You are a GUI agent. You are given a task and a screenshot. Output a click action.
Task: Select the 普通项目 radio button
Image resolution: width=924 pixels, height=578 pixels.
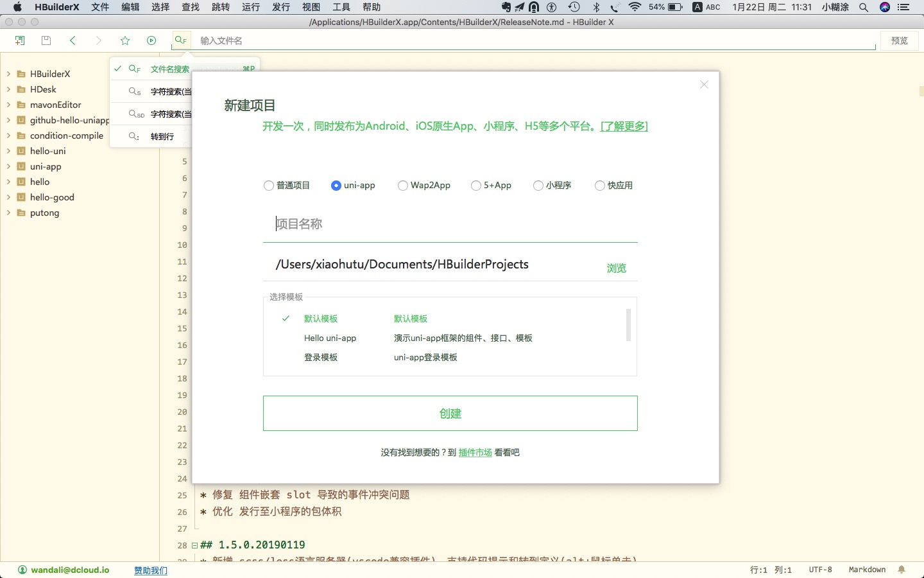[269, 186]
